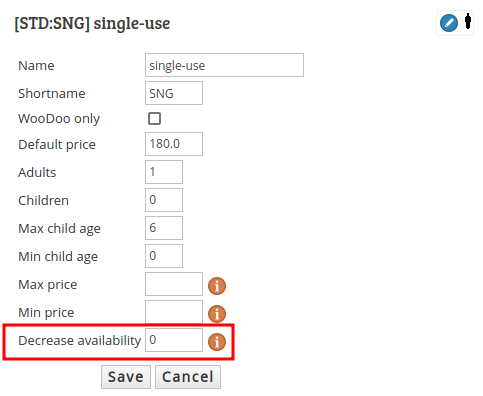Image resolution: width=483 pixels, height=396 pixels.
Task: Click the Decrease availability input field
Action: (x=174, y=340)
